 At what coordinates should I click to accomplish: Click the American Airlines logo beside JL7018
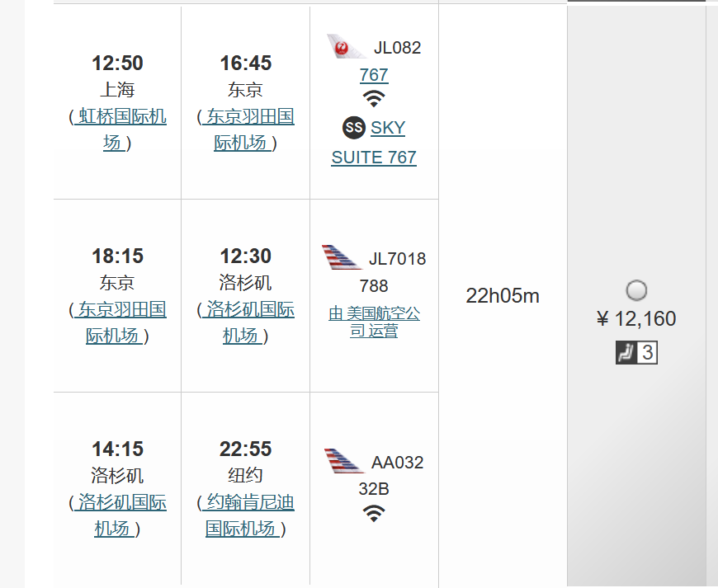(x=342, y=257)
